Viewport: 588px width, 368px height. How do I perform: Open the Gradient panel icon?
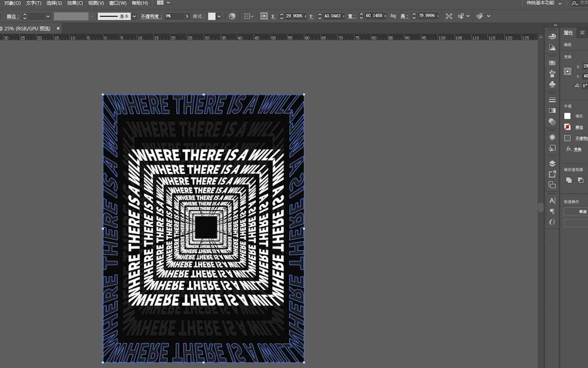[552, 111]
